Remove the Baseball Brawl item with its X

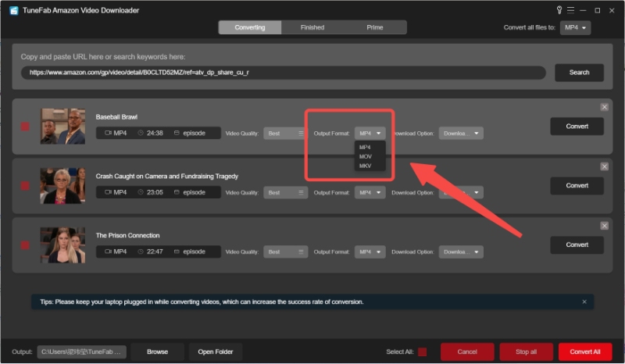click(x=604, y=107)
